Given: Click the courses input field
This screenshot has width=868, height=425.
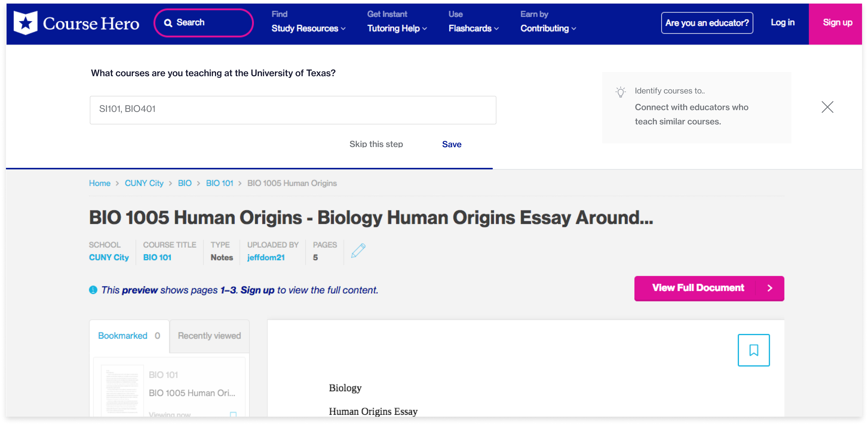Looking at the screenshot, I should (293, 110).
